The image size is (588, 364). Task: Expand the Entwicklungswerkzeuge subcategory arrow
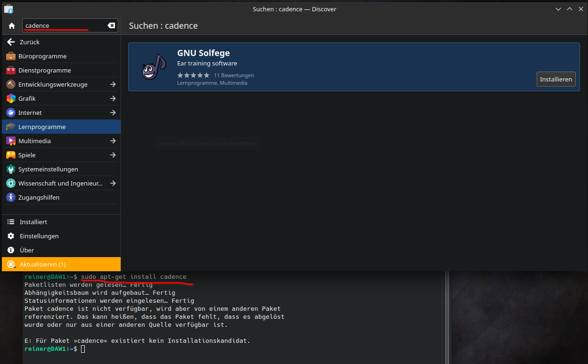tap(113, 84)
